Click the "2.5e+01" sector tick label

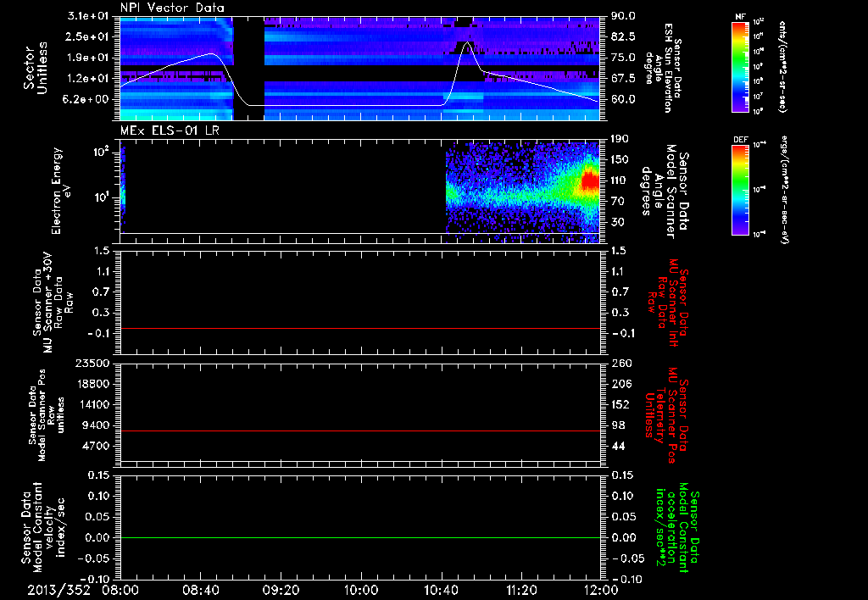[x=88, y=37]
